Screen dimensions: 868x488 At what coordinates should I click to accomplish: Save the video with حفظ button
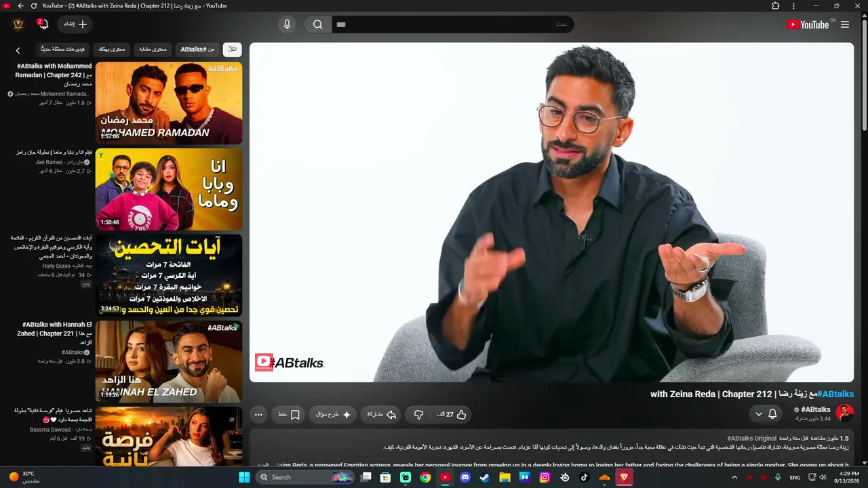pyautogui.click(x=289, y=414)
